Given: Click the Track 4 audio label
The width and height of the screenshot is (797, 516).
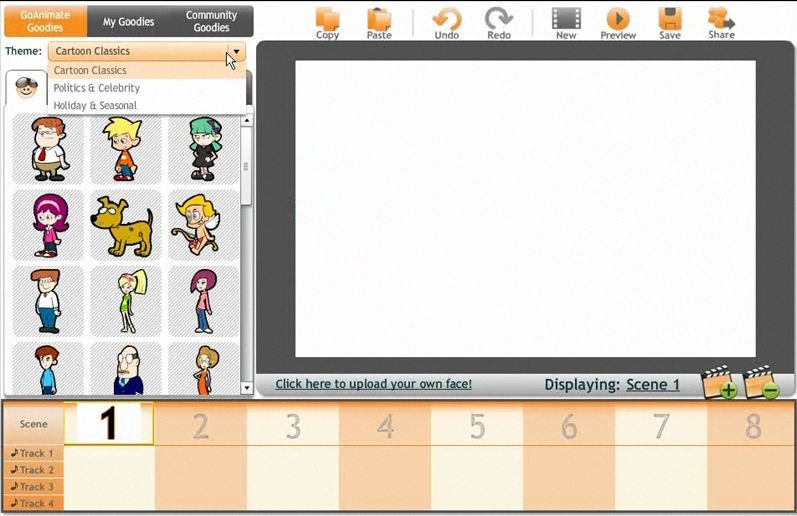Looking at the screenshot, I should [x=34, y=503].
